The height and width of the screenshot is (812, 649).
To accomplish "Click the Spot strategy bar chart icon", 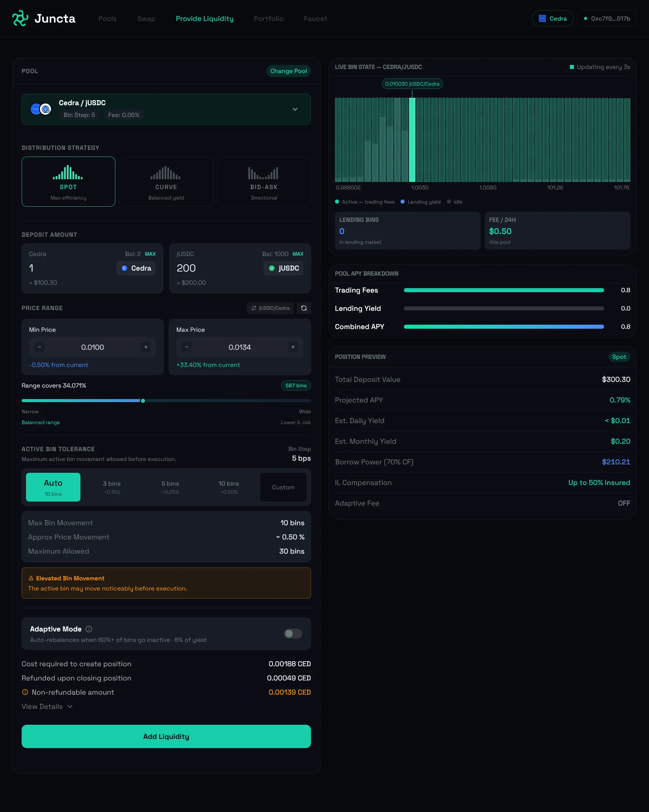I will coord(68,172).
